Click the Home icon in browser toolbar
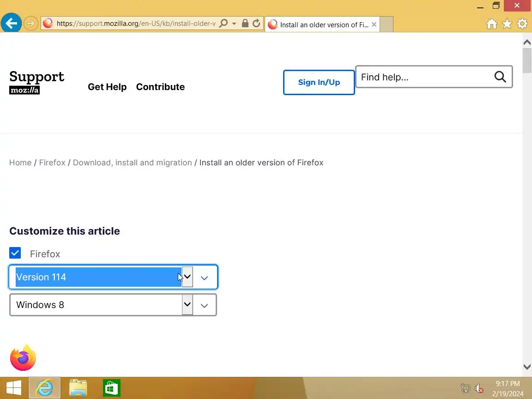 (x=492, y=24)
